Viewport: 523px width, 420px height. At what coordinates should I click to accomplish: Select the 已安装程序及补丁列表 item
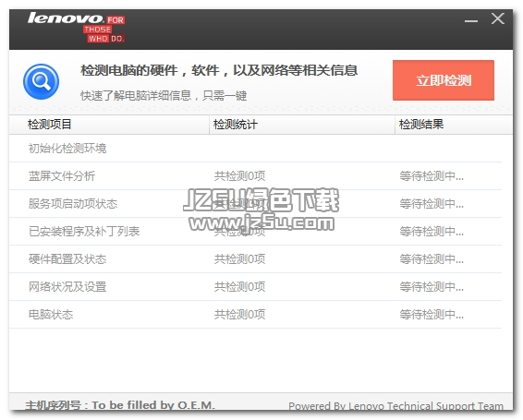84,232
